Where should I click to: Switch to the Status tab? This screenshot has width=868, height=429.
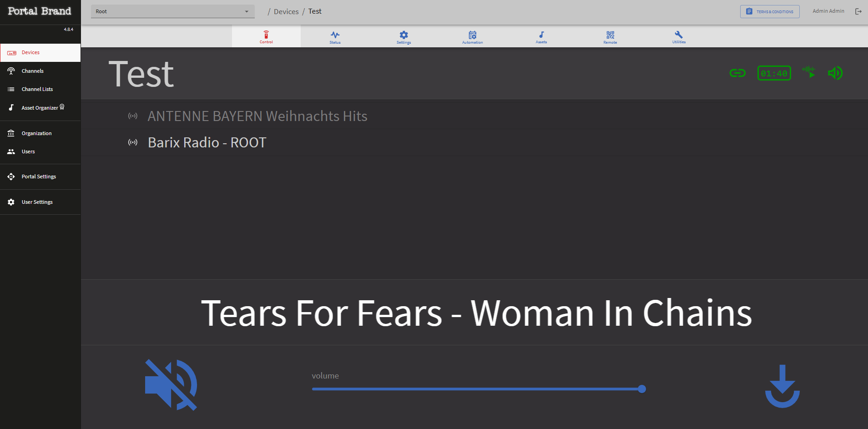335,36
